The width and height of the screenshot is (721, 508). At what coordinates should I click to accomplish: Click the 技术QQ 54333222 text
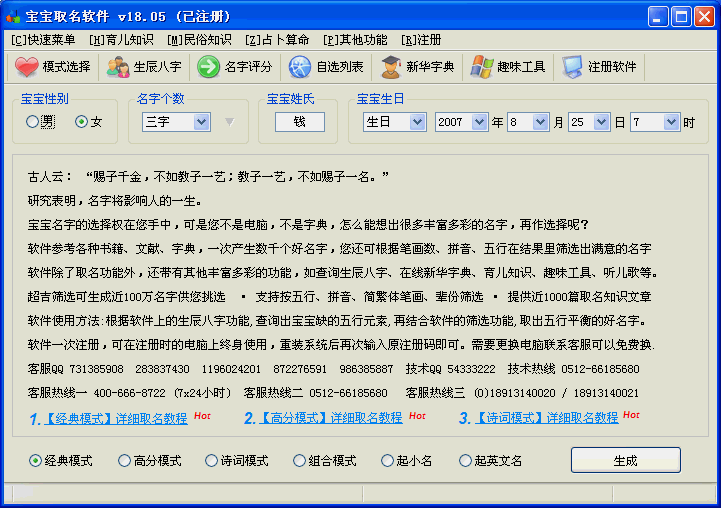[x=451, y=369]
